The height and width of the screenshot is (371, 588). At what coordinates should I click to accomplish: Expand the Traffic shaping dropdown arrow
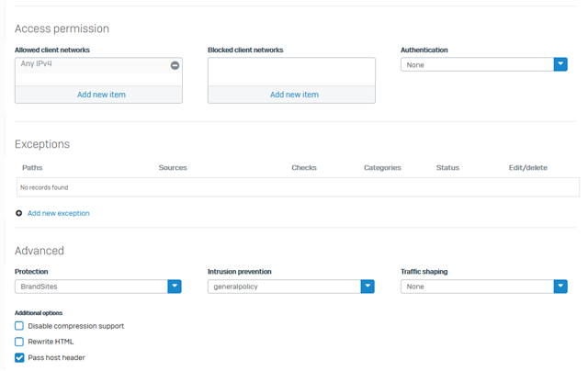pyautogui.click(x=560, y=287)
